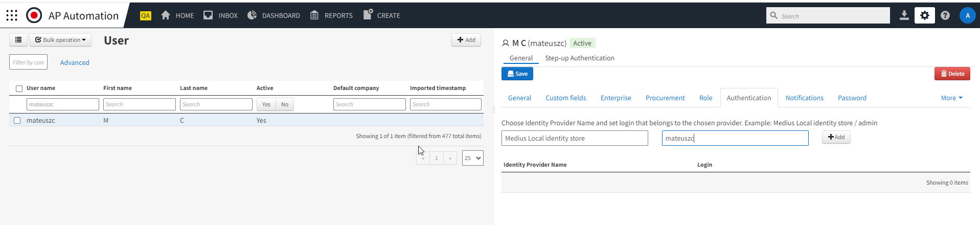Expand the Bulk operation dropdown

coord(60,40)
